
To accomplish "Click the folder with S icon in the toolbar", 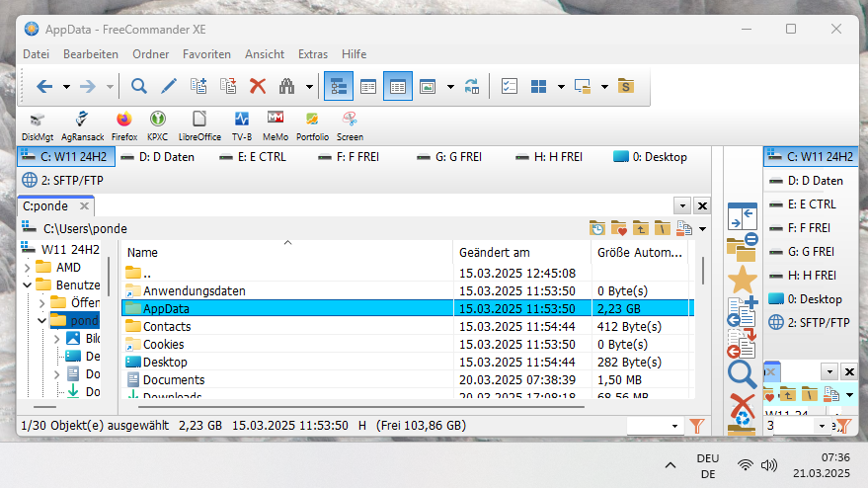I will pos(625,86).
